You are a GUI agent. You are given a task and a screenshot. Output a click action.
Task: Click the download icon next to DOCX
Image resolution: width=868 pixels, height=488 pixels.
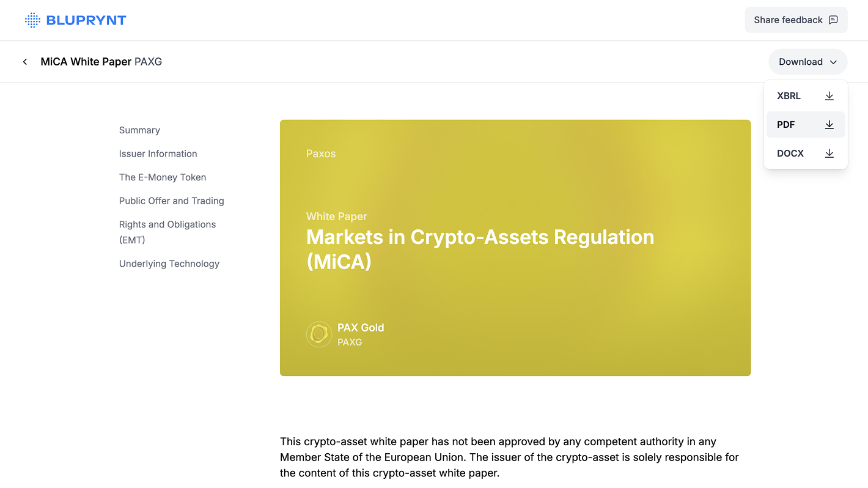tap(829, 153)
